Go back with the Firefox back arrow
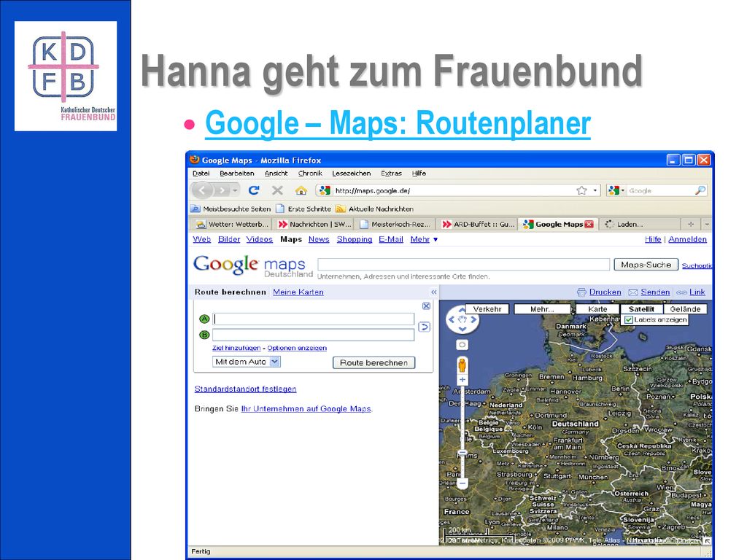Viewport: 747px width, 560px height. [202, 190]
